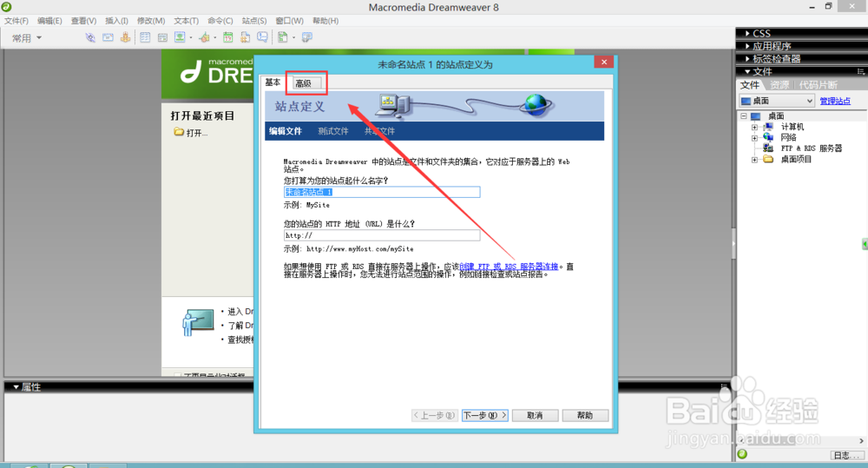The height and width of the screenshot is (468, 868).
Task: Open the 命令(C) menu
Action: pyautogui.click(x=220, y=21)
